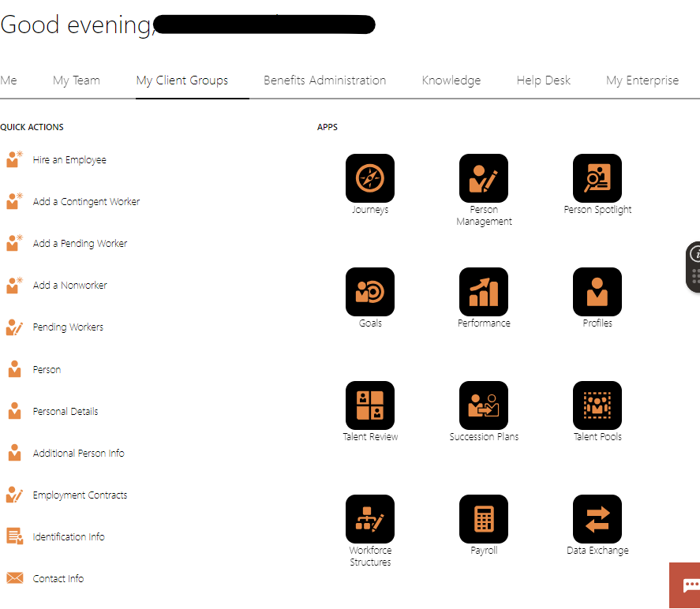
Task: Select the Add a Pending Worker link
Action: coord(80,244)
